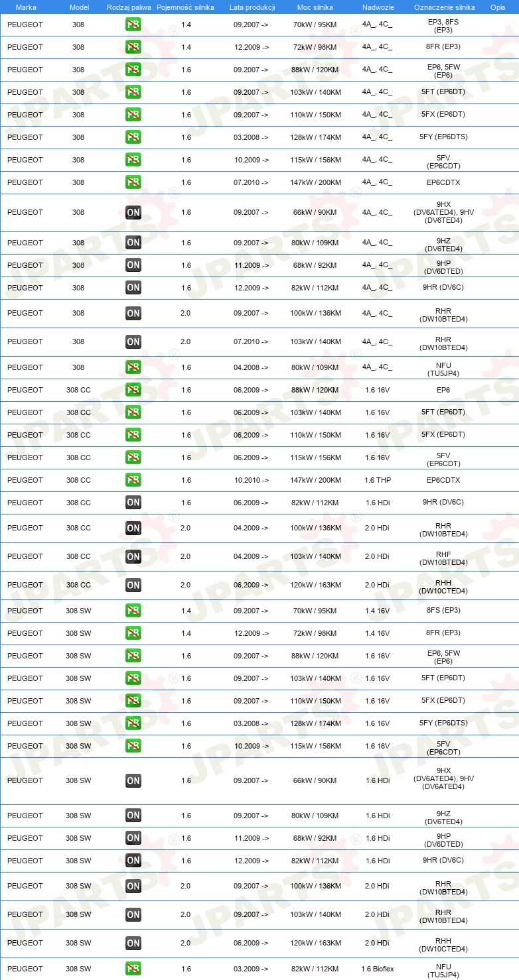Click ON icon in 308 SW 9HR (DV6C) row

pos(133,861)
